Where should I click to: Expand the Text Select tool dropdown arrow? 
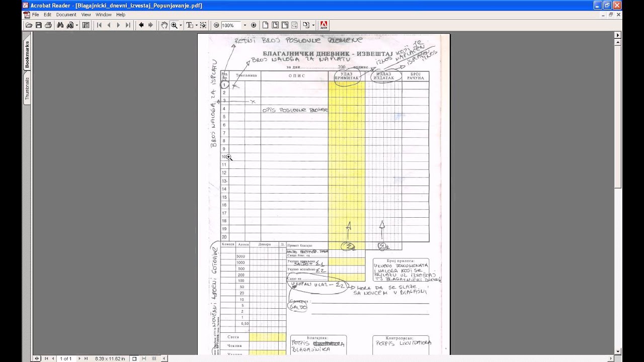click(x=197, y=25)
